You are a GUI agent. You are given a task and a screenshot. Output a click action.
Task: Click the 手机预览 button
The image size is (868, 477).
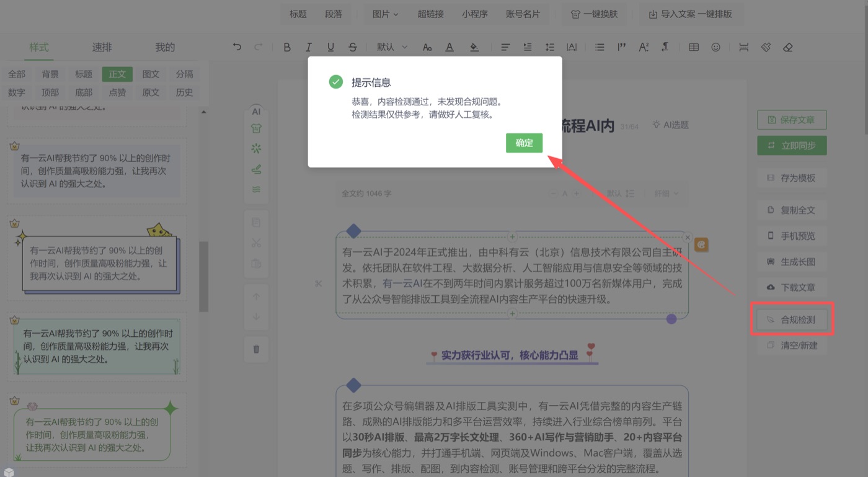click(x=792, y=236)
